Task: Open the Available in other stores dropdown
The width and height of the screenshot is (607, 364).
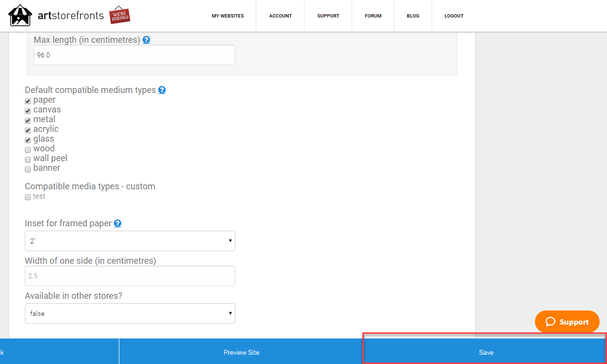Action: click(x=130, y=313)
